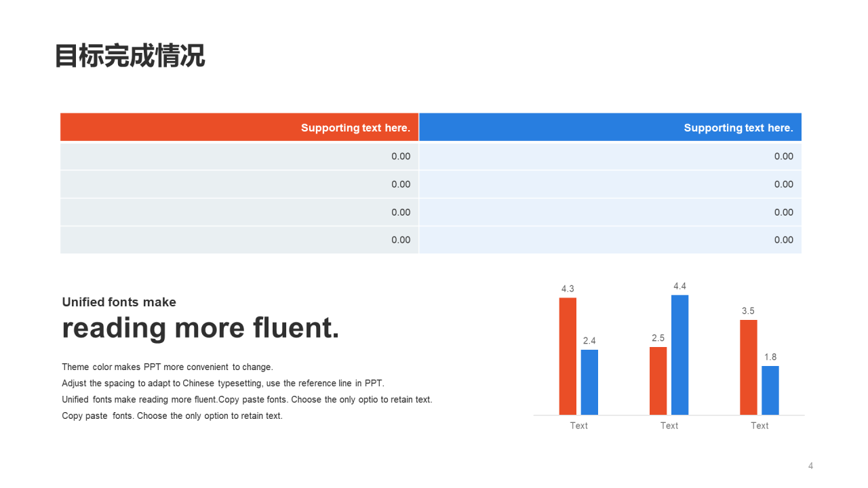The width and height of the screenshot is (868, 488).
Task: Select first 0.00 cell in right column
Action: coord(610,156)
